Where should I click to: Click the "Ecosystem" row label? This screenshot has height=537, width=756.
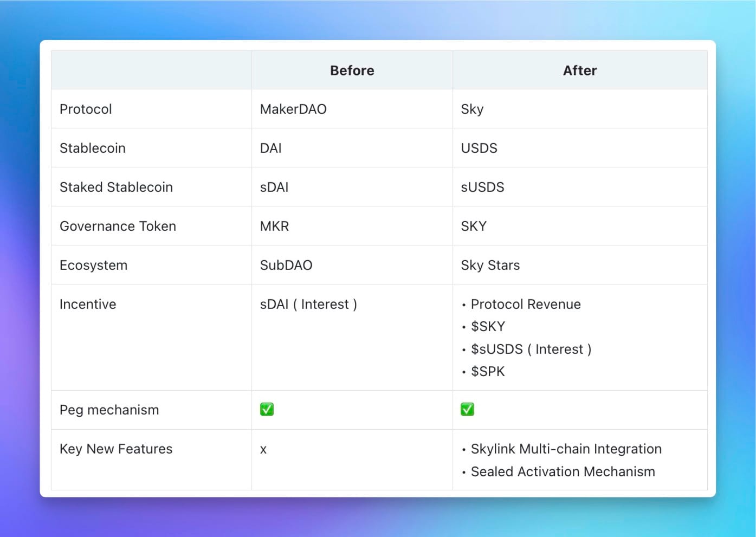pyautogui.click(x=93, y=265)
